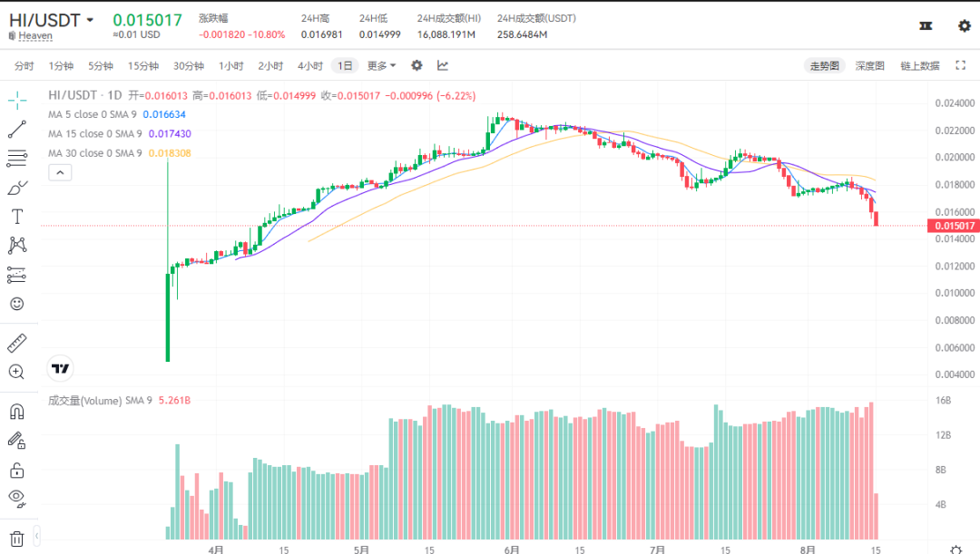Expand the 更多 timeframe dropdown

pos(381,65)
